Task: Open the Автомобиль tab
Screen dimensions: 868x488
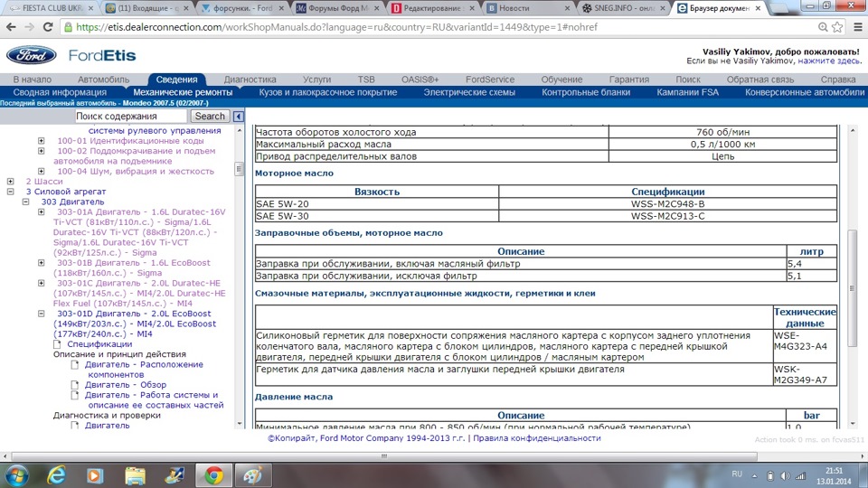Action: [x=103, y=80]
